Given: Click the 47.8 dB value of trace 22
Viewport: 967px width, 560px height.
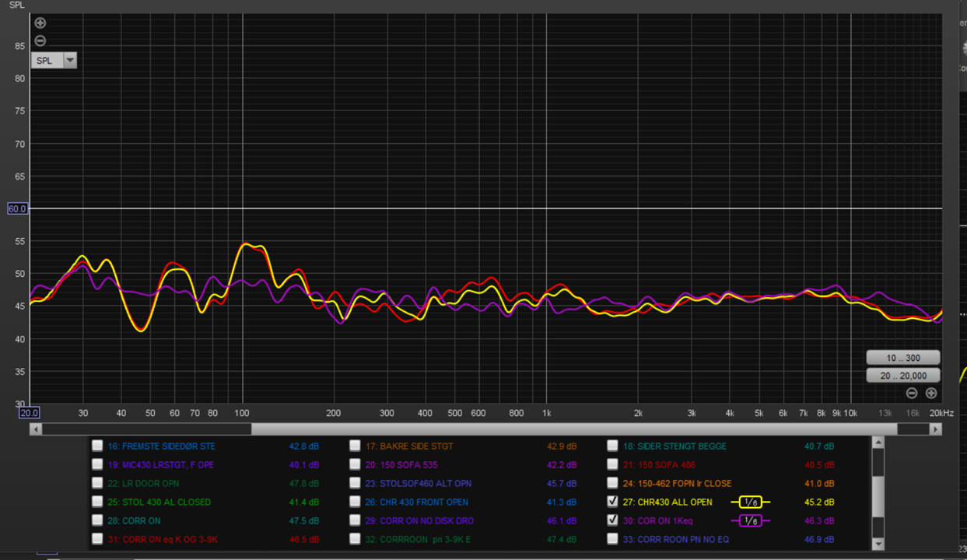Looking at the screenshot, I should tap(304, 484).
